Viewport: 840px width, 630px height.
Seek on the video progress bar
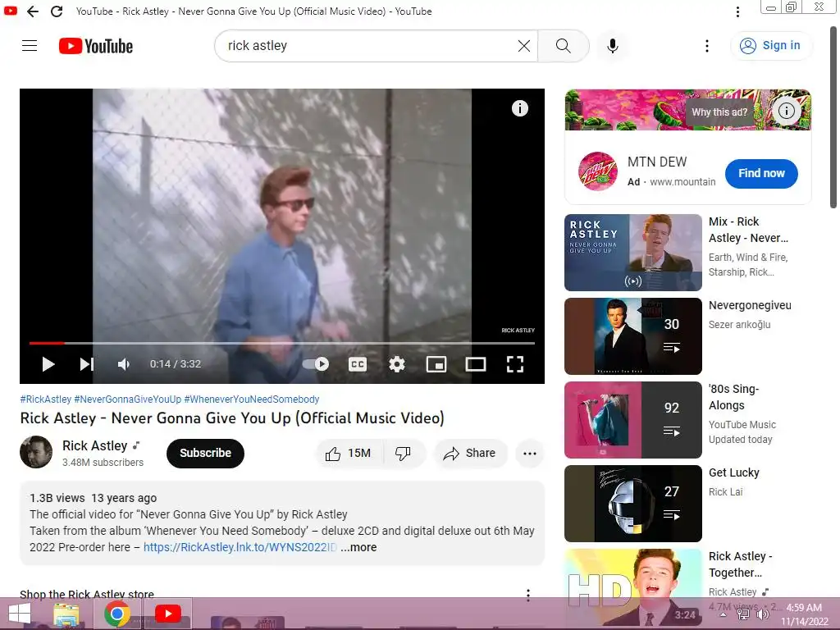282,343
